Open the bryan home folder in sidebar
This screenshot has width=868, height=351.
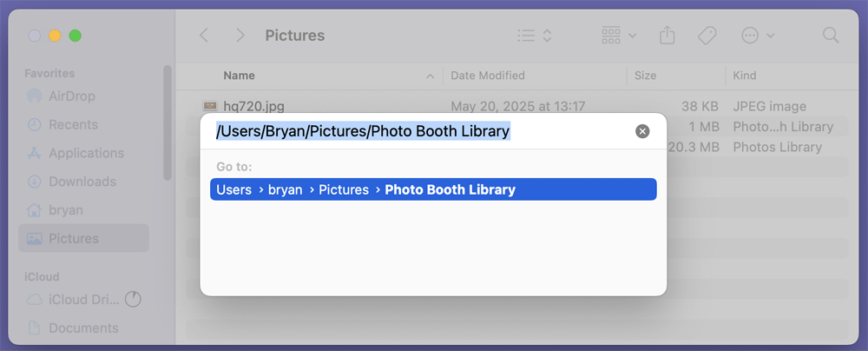(55, 210)
